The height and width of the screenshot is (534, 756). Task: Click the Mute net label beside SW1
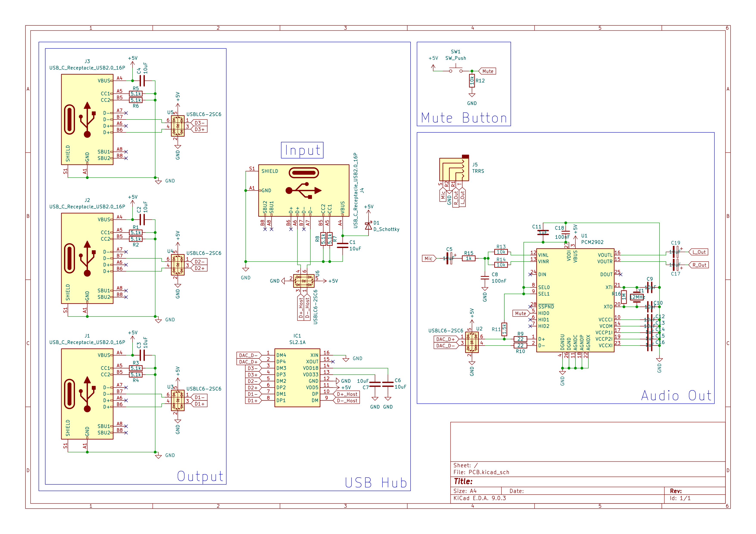[x=487, y=71]
